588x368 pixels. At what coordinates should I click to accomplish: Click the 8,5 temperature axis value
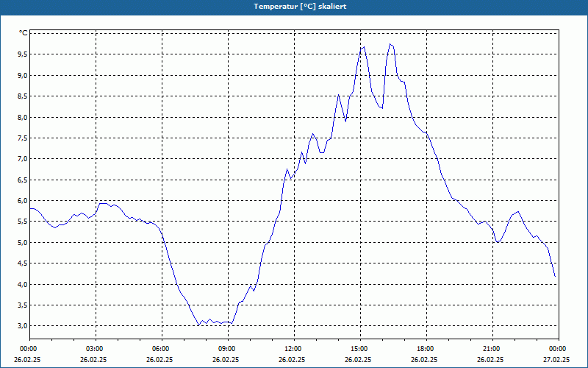tap(22, 96)
